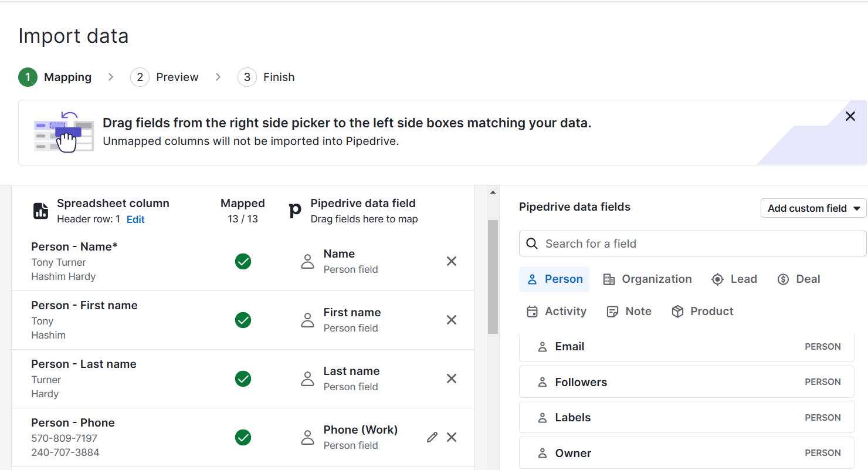Remove the First name field mapping
Image resolution: width=868 pixels, height=470 pixels.
(451, 320)
